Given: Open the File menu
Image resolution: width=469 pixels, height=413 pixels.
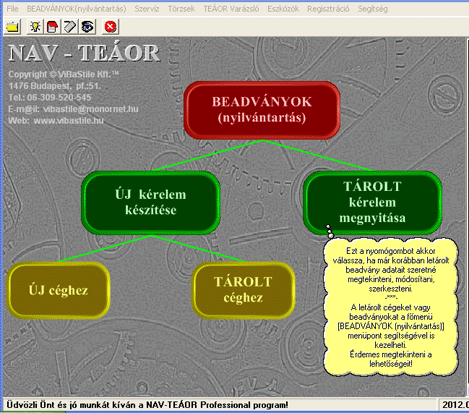Looking at the screenshot, I should [x=12, y=9].
